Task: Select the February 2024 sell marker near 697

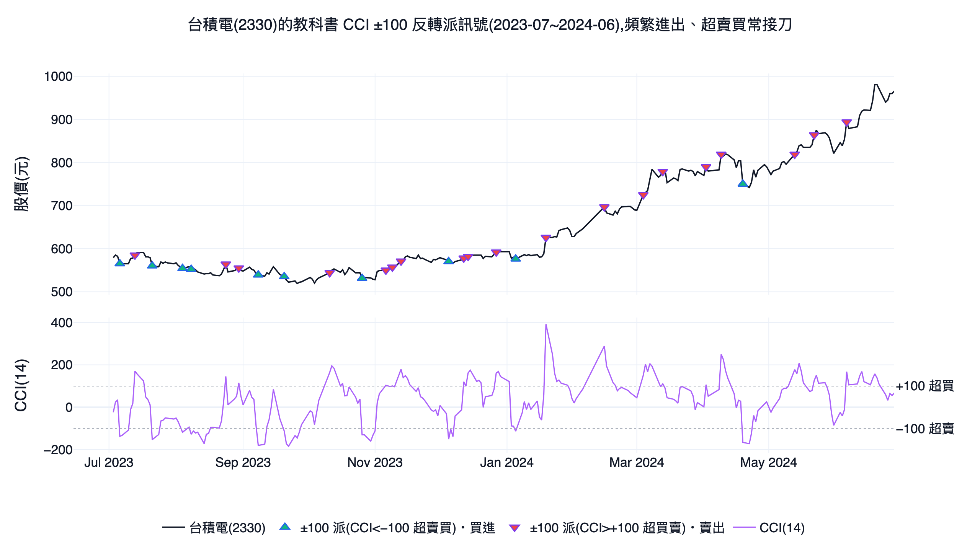Action: click(604, 208)
